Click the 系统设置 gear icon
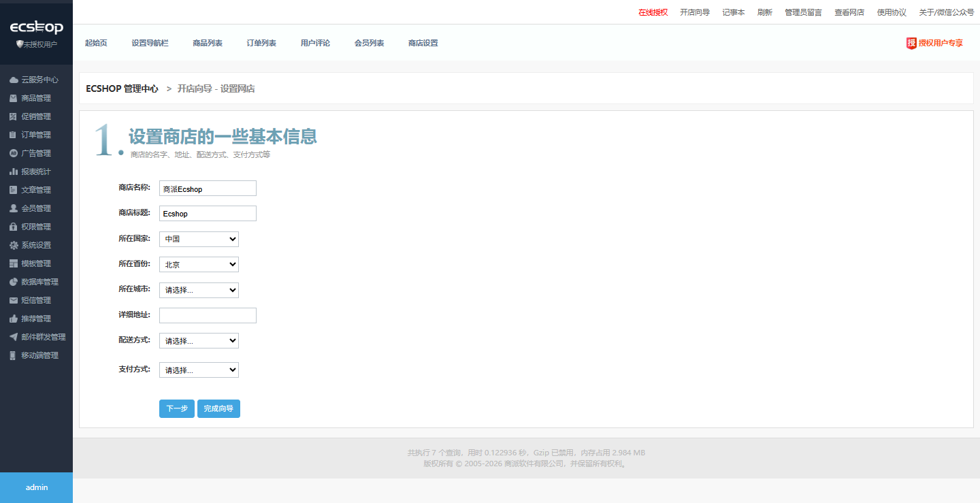This screenshot has height=503, width=980. point(14,245)
